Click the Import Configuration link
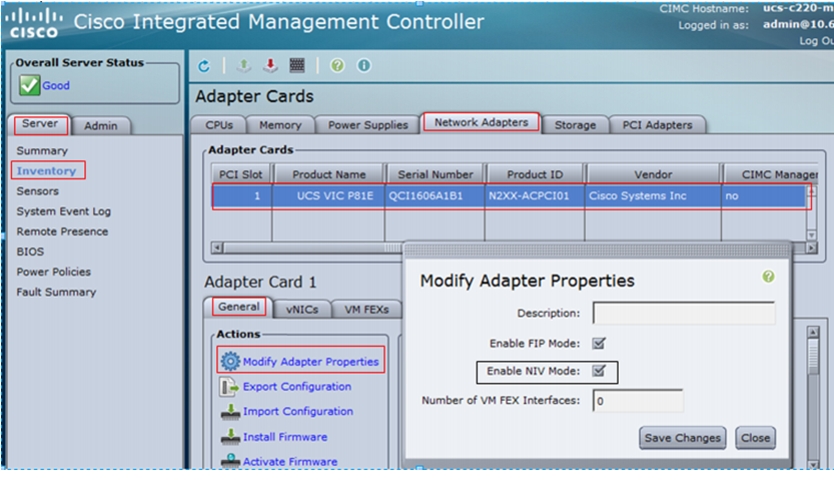Screen dimensions: 834x483 pyautogui.click(x=298, y=411)
